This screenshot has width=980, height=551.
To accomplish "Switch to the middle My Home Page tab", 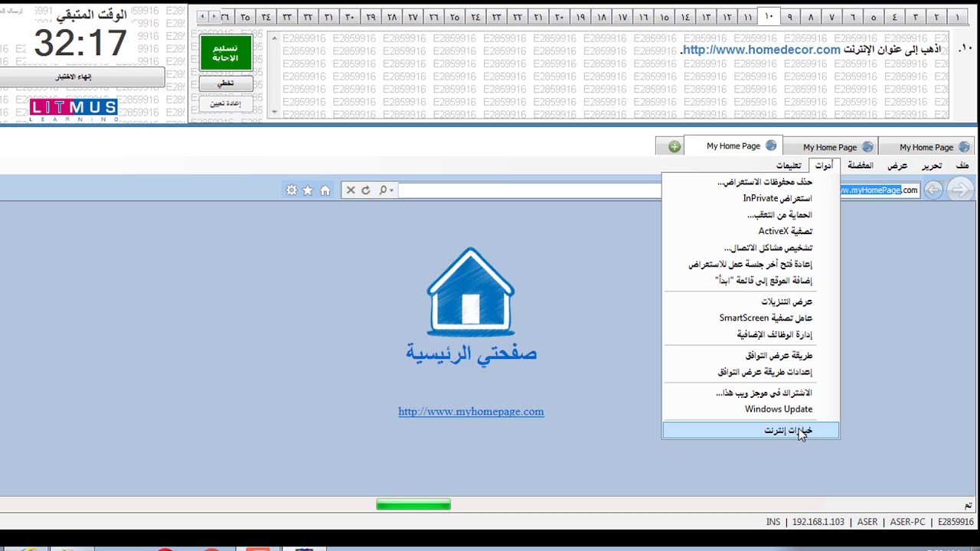I will tap(830, 147).
